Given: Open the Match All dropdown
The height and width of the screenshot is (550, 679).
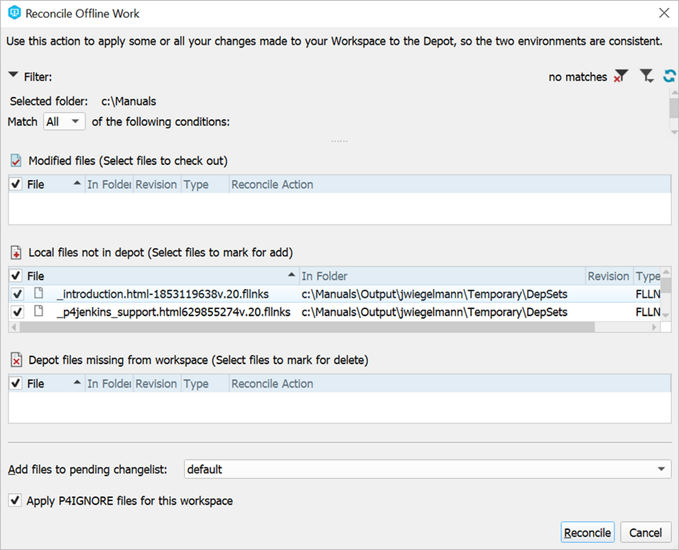Looking at the screenshot, I should point(64,122).
